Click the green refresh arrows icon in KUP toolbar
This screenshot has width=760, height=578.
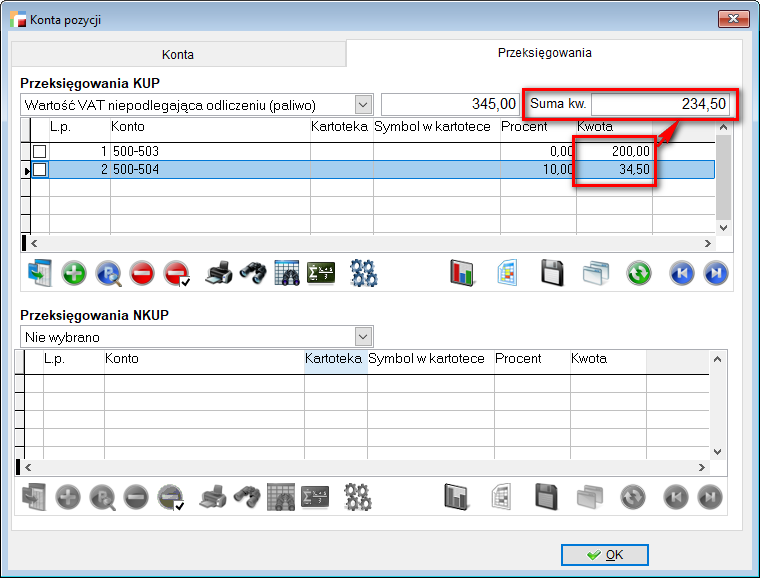pos(639,273)
